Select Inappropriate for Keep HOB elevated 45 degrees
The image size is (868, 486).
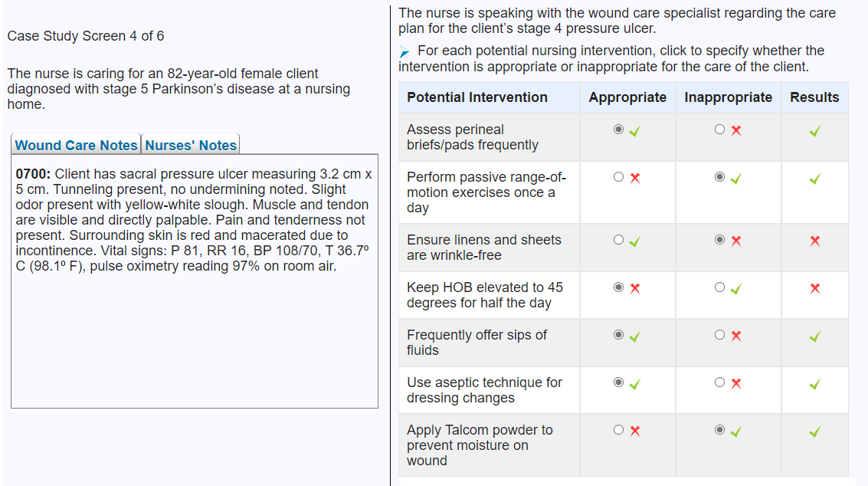click(x=719, y=287)
